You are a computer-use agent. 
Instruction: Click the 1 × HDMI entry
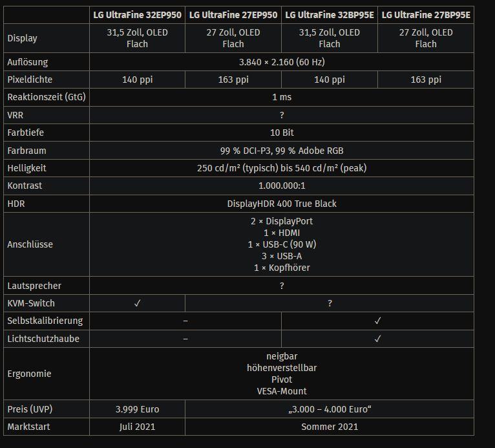282,233
